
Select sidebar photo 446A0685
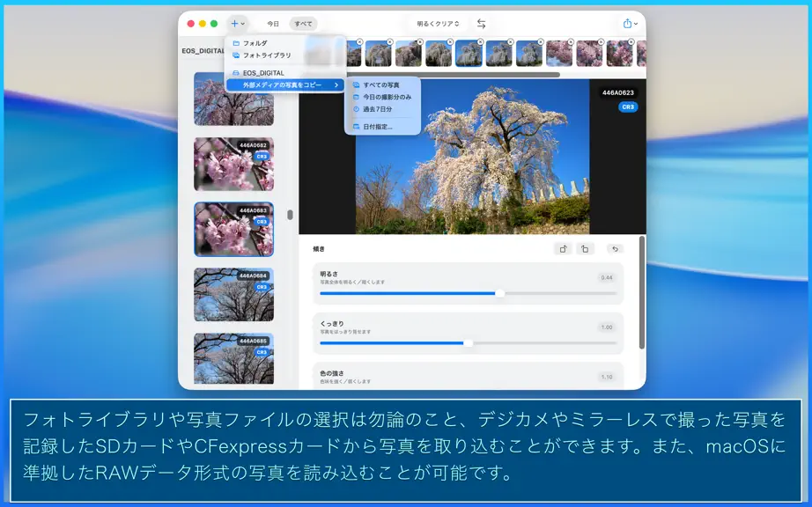pos(234,358)
